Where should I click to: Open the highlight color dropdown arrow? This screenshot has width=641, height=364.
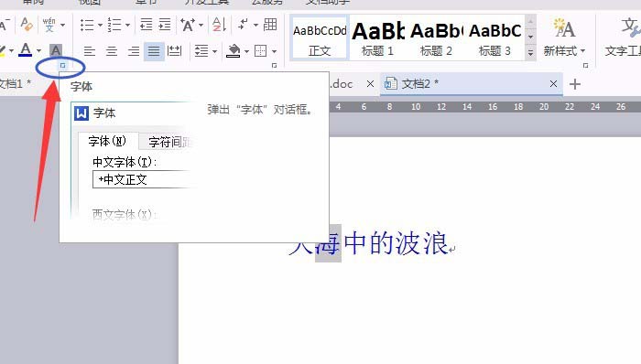point(11,51)
